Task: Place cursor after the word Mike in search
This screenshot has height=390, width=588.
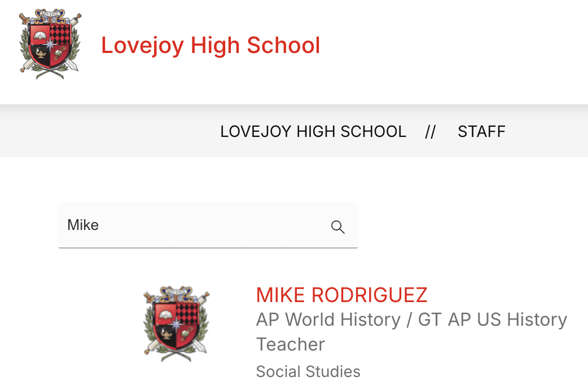Action: tap(99, 225)
